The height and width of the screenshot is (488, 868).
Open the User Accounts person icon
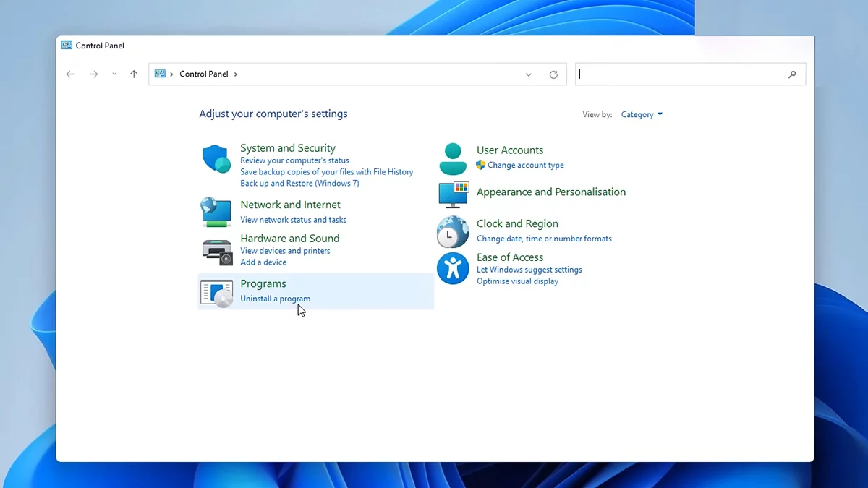(x=453, y=158)
